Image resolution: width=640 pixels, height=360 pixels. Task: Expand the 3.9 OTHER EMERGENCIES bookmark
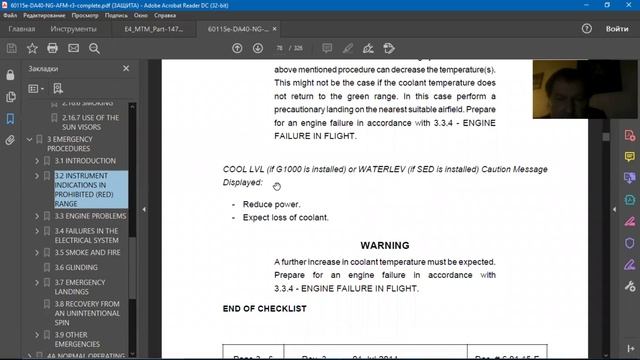click(x=37, y=335)
